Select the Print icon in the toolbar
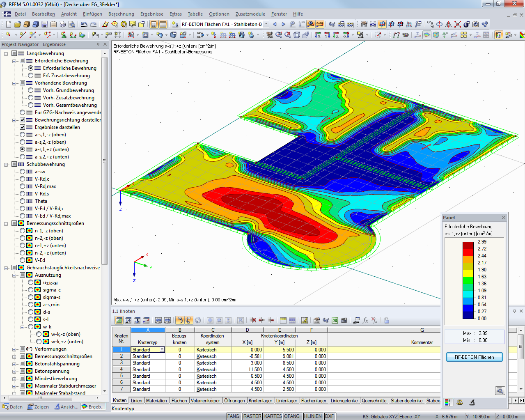Viewport: 525px width, 420px height. (x=63, y=25)
